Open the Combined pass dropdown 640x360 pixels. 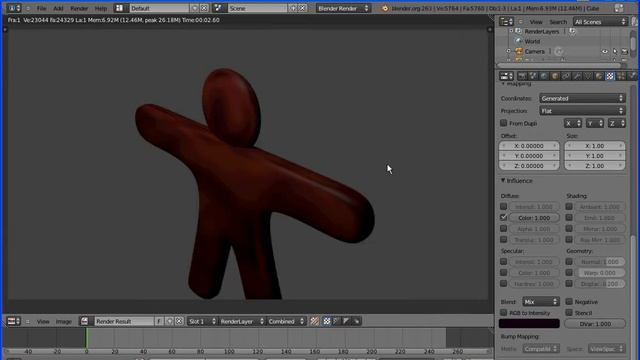click(286, 322)
